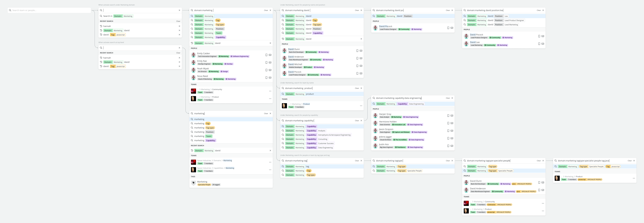
Task: Click phone icon next to Justin Ace
Action: 448,146
